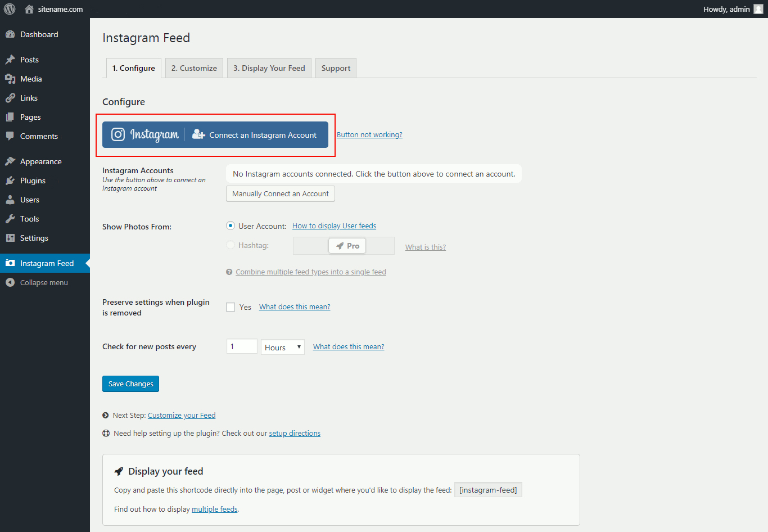This screenshot has width=768, height=532.
Task: Click the Users person icon
Action: click(x=10, y=200)
